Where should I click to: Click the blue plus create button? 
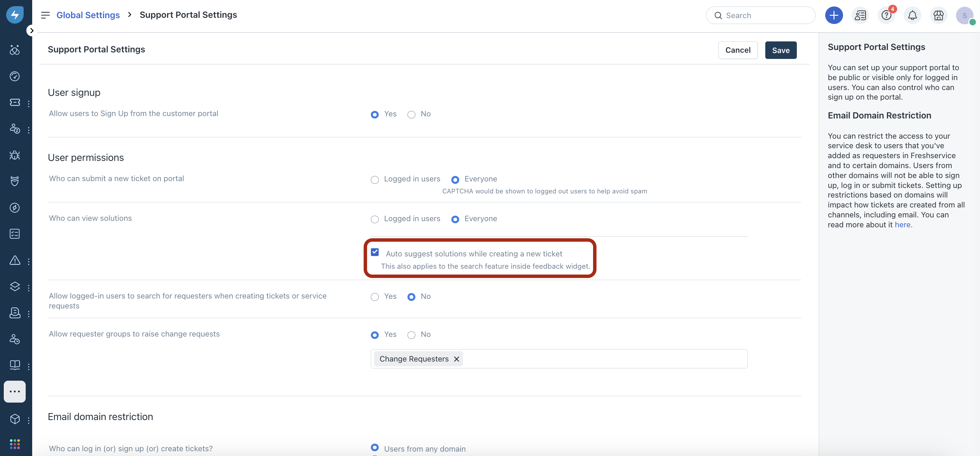coord(833,15)
